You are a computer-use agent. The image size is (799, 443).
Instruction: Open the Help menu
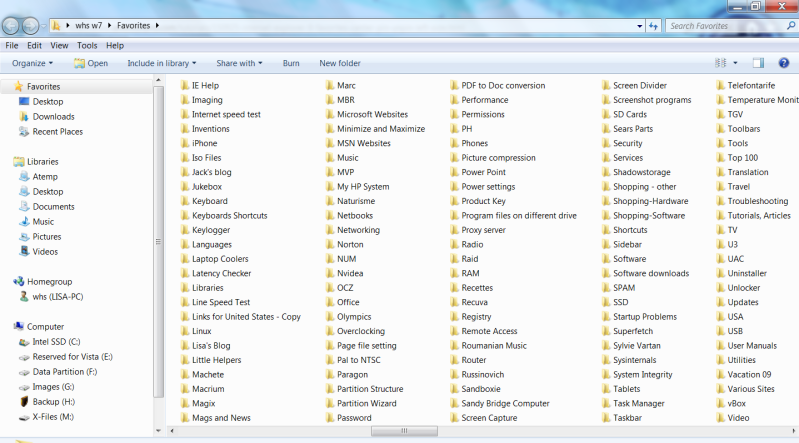click(x=115, y=45)
